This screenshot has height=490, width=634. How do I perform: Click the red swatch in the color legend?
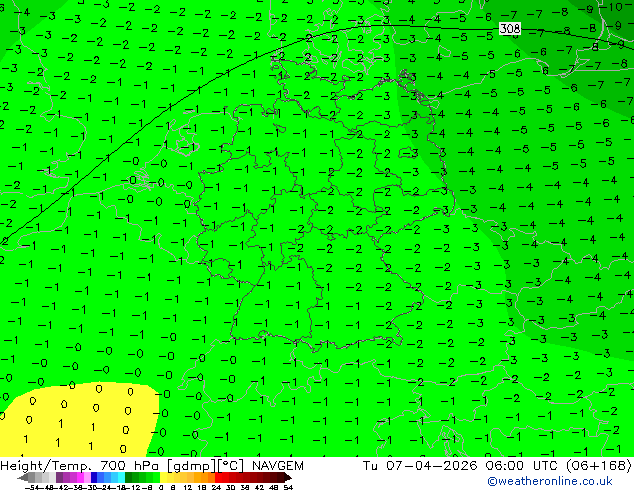coord(218,477)
